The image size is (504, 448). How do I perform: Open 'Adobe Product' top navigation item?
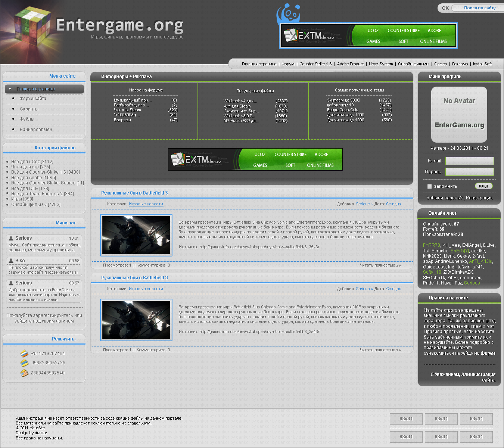[350, 64]
